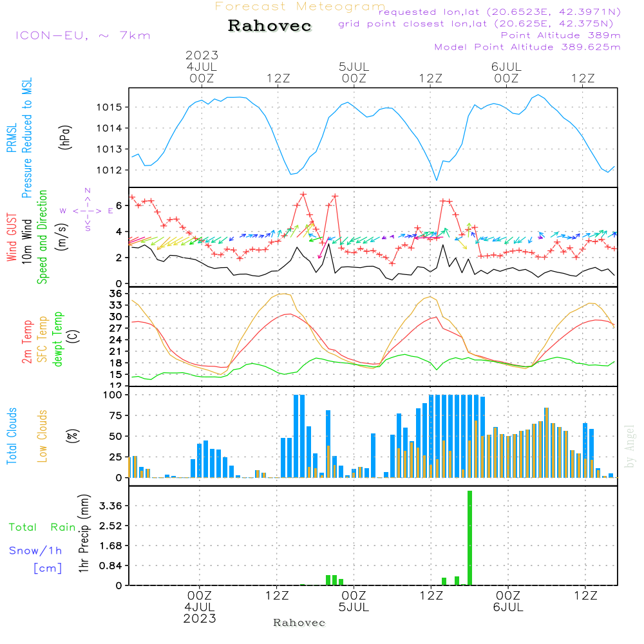Click the bottom '00Z 4JUL 2023' axis label
The image size is (644, 644).
(x=200, y=607)
